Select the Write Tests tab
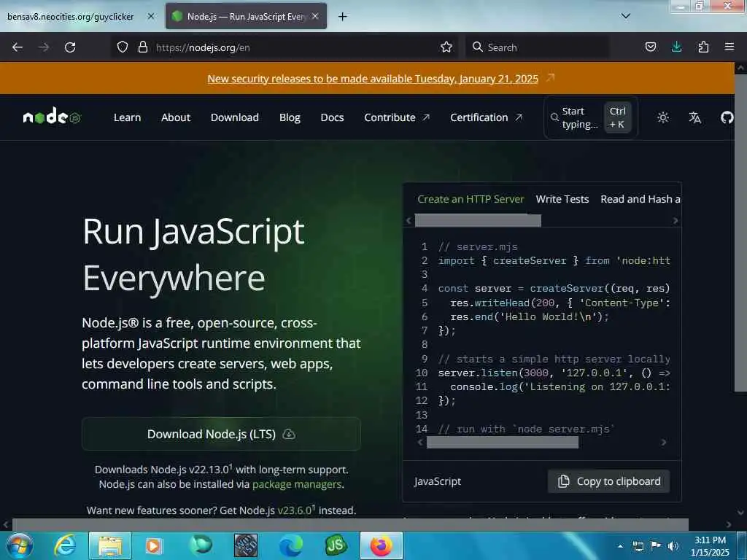 (x=562, y=199)
